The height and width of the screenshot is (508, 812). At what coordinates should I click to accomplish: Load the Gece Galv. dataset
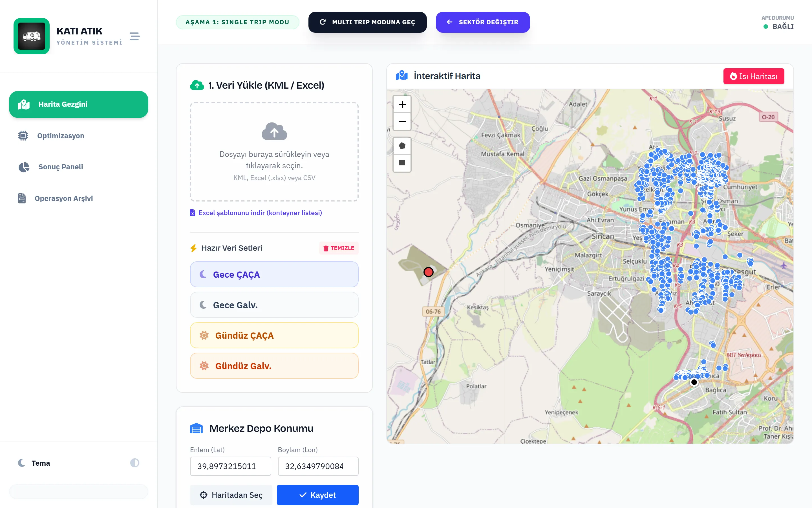[274, 305]
